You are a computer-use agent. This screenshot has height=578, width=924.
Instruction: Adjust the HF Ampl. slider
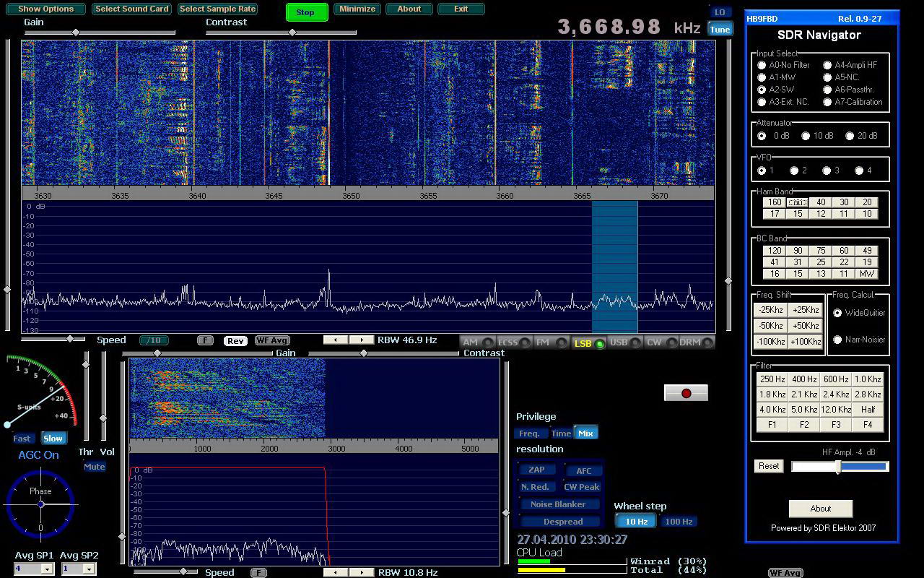pyautogui.click(x=840, y=467)
